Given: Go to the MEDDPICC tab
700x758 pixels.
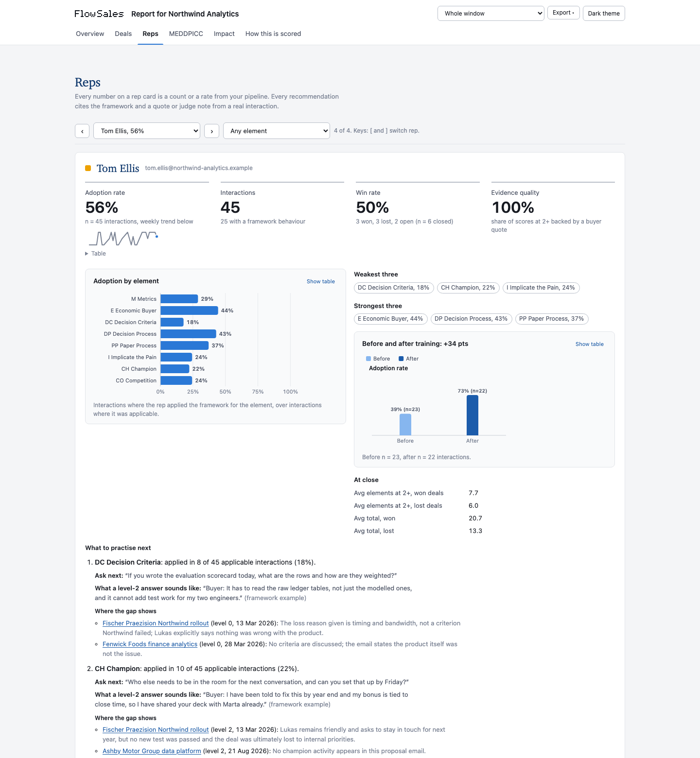Looking at the screenshot, I should click(x=186, y=34).
